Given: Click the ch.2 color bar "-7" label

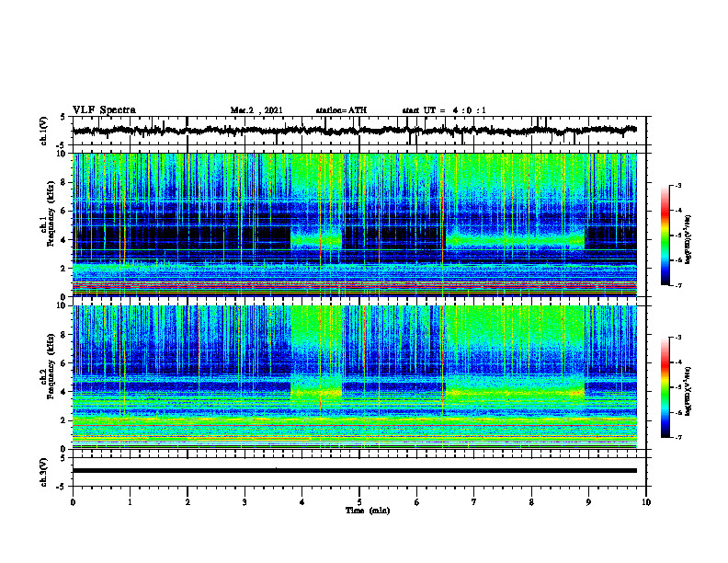Looking at the screenshot, I should pyautogui.click(x=678, y=437).
